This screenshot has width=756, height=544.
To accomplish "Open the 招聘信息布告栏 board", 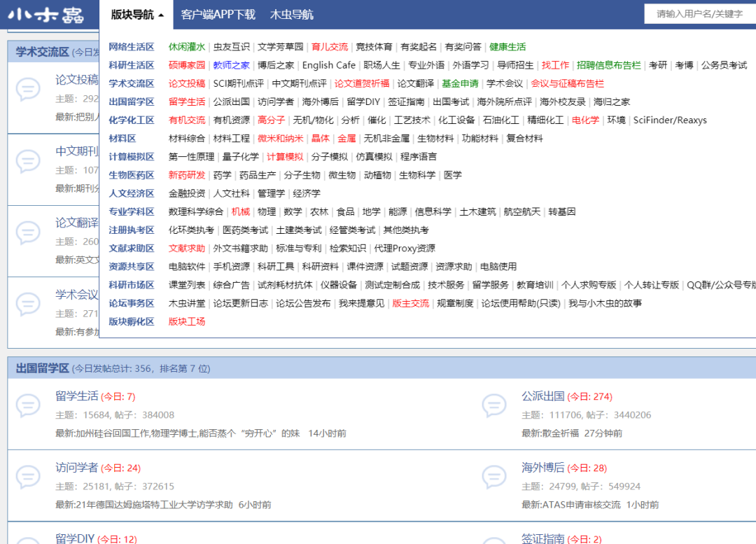I will (608, 65).
